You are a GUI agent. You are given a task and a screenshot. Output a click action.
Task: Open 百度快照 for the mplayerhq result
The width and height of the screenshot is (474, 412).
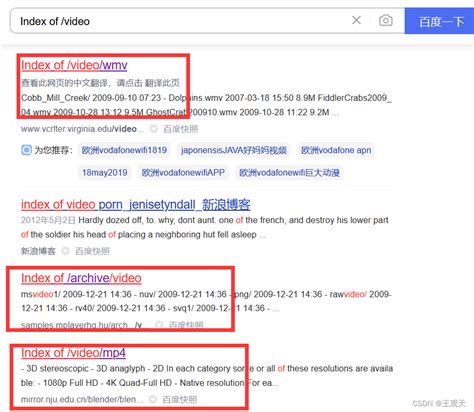click(186, 325)
